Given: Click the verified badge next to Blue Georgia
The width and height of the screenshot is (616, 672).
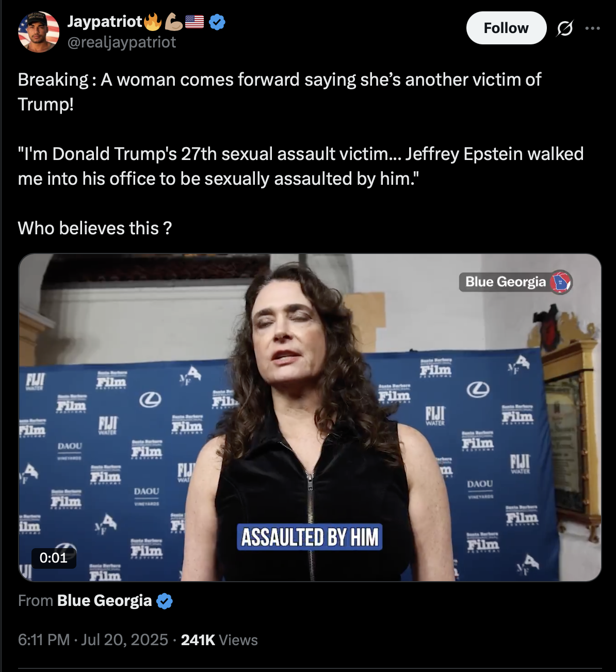Looking at the screenshot, I should [x=165, y=601].
